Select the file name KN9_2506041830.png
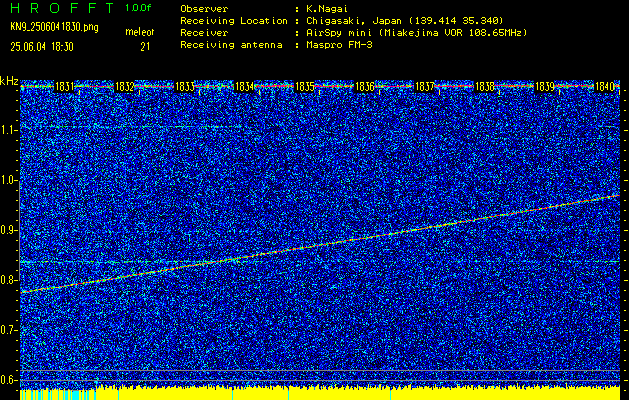The height and width of the screenshot is (400, 629). click(x=54, y=27)
